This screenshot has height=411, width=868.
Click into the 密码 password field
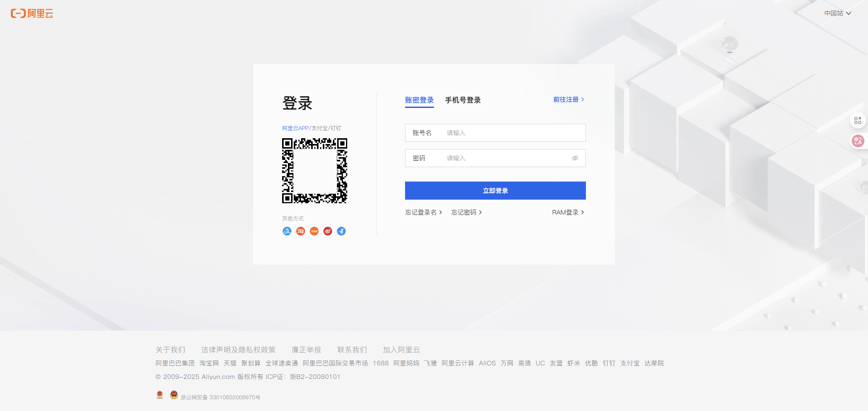pos(506,158)
